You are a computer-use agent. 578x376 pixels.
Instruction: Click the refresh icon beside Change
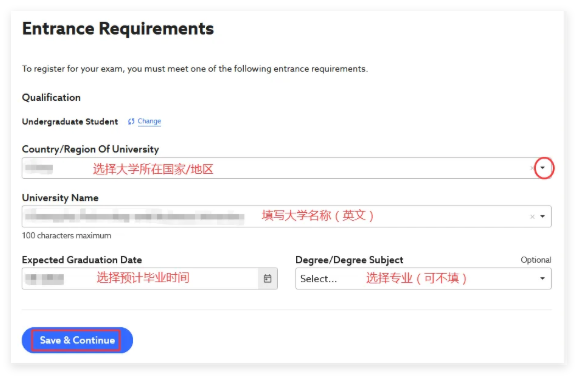[x=131, y=121]
